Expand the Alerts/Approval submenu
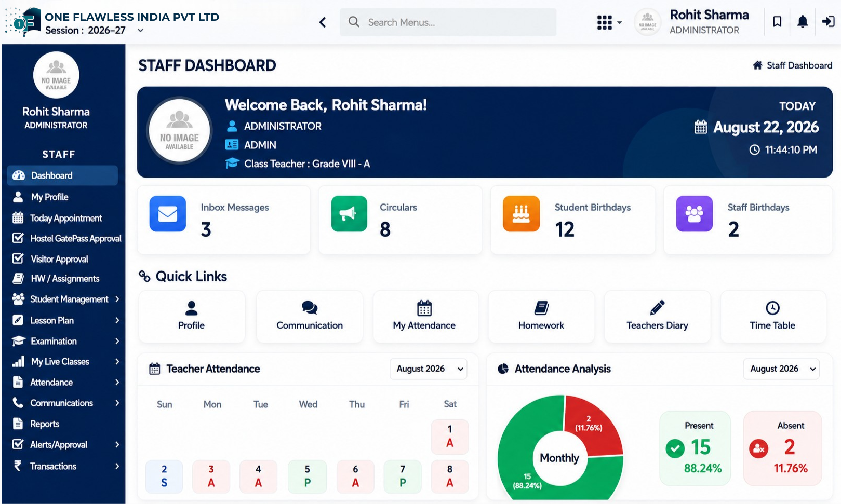The height and width of the screenshot is (504, 841). [x=117, y=444]
